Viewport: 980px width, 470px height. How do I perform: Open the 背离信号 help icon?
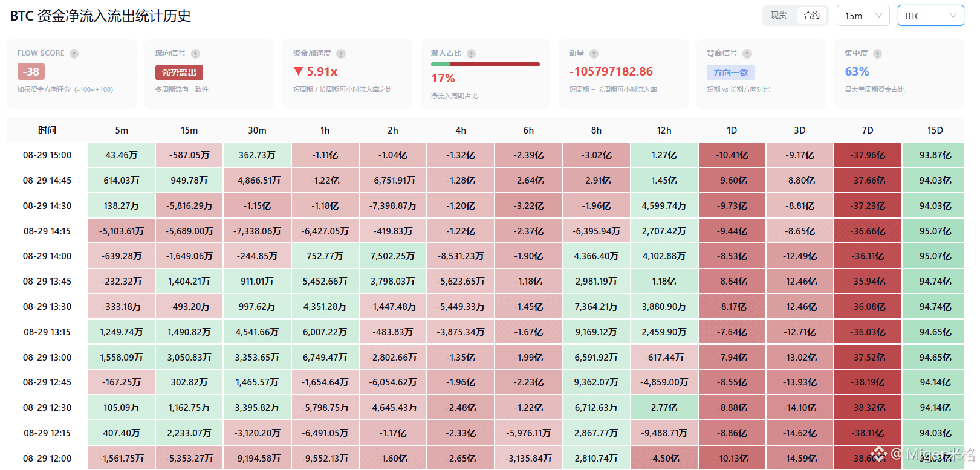(x=747, y=54)
